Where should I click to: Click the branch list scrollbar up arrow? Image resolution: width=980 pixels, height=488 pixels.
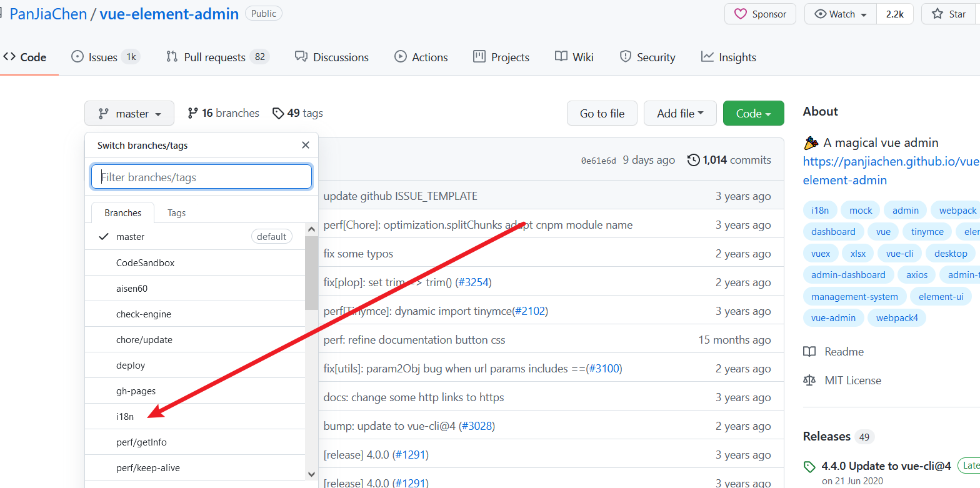point(311,229)
